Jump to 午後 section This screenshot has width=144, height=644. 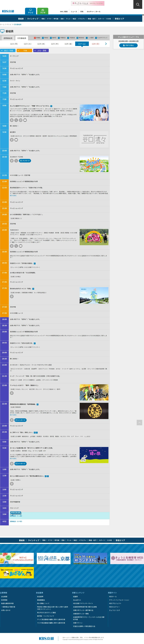(x=24, y=50)
